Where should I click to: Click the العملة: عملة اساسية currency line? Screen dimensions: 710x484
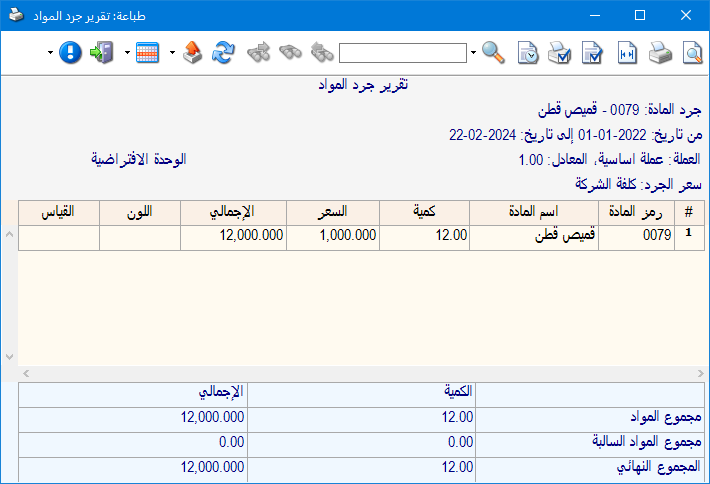(609, 159)
